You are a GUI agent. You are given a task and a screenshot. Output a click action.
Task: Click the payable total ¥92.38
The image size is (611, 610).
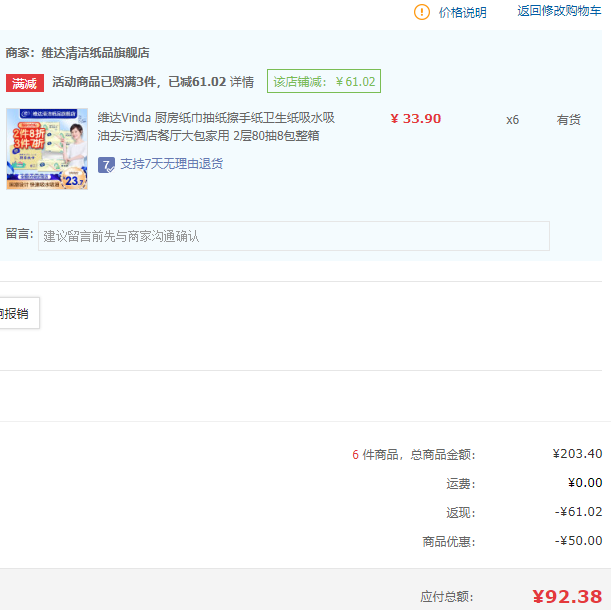coord(567,596)
